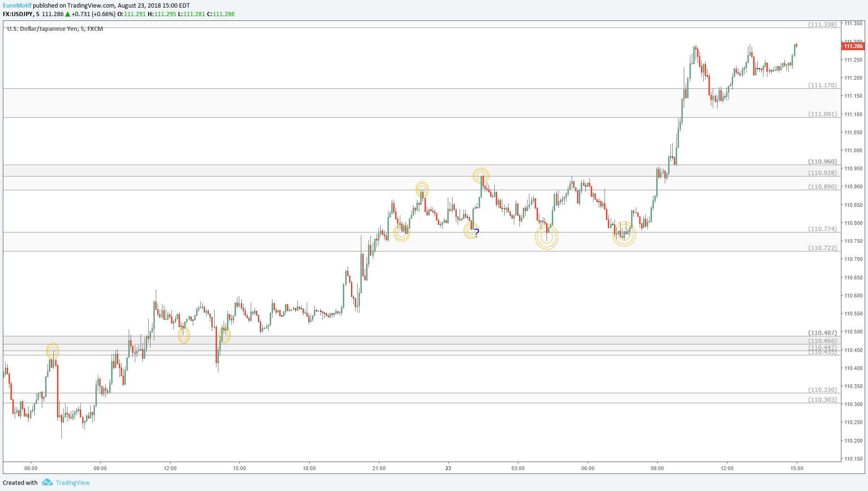The height and width of the screenshot is (491, 868).
Task: Click 110.750 on the price axis
Action: point(853,241)
